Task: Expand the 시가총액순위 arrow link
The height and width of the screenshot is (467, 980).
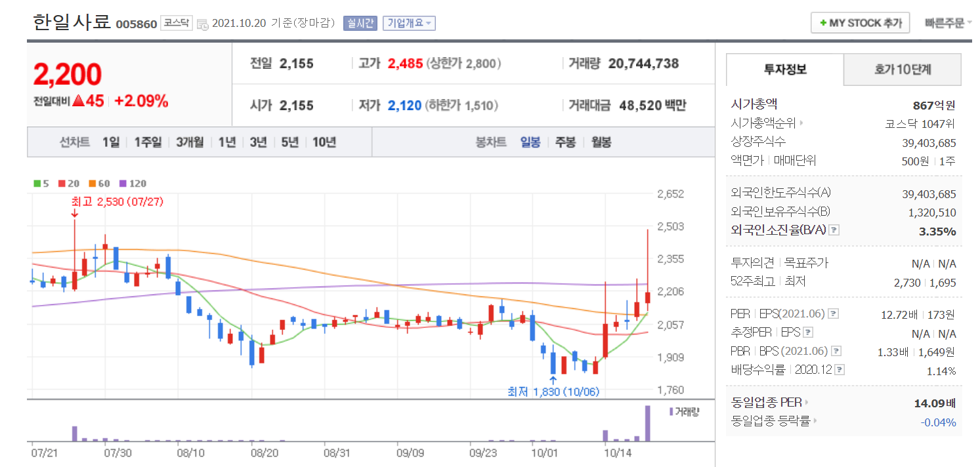Action: [801, 123]
